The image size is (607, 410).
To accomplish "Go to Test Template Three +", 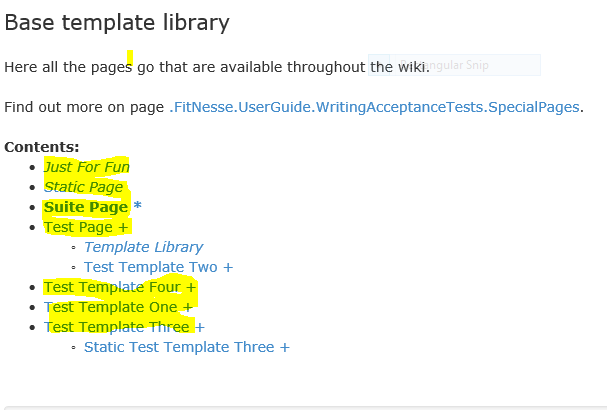I will [x=124, y=327].
